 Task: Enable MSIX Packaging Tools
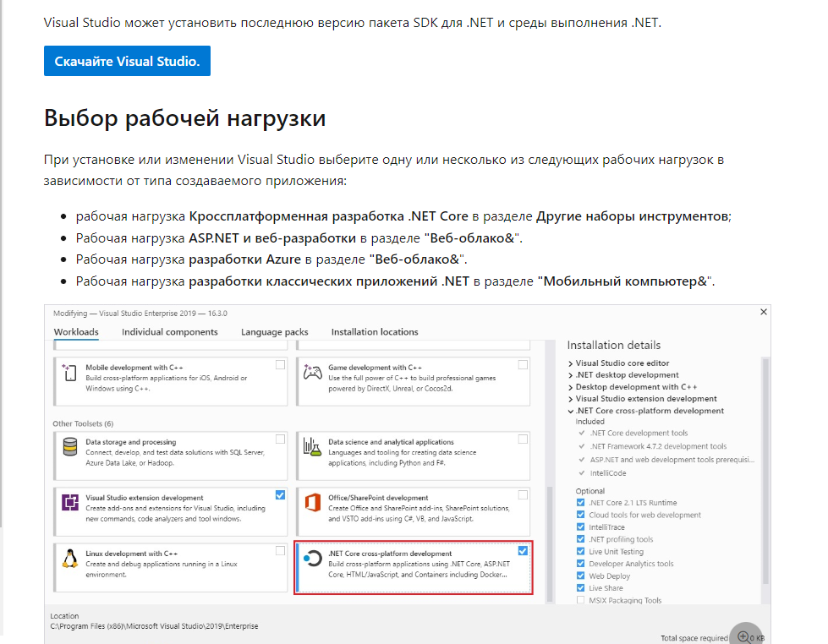coord(579,601)
